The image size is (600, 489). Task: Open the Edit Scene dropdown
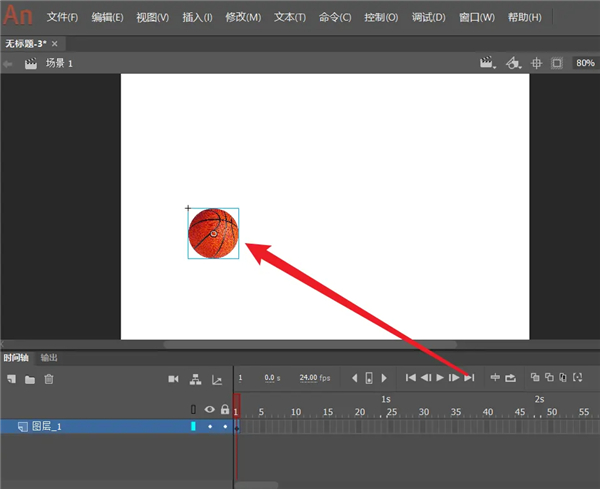[x=488, y=63]
